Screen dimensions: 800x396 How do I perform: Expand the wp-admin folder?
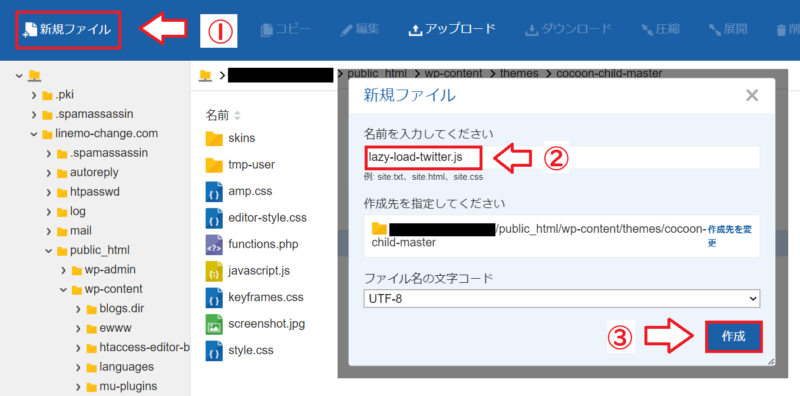pyautogui.click(x=63, y=270)
